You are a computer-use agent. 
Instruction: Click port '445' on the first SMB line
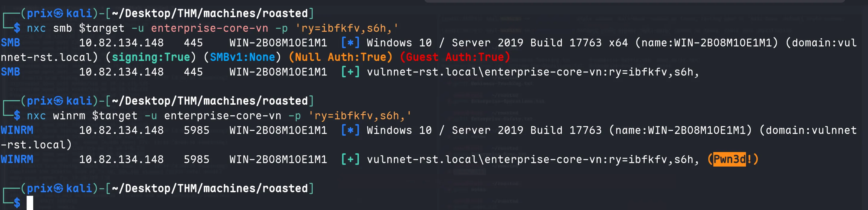click(193, 43)
